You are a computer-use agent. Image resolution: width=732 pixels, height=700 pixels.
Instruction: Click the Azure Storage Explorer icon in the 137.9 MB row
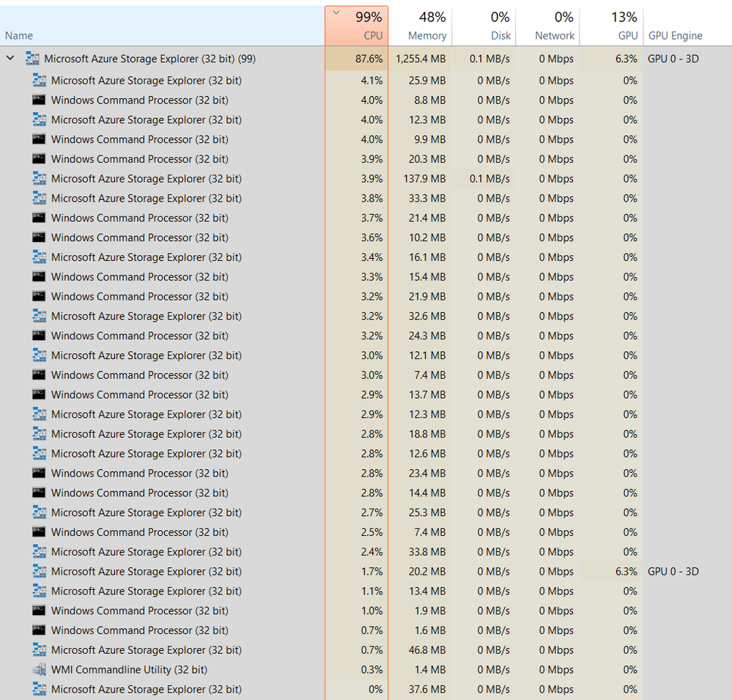(x=40, y=178)
